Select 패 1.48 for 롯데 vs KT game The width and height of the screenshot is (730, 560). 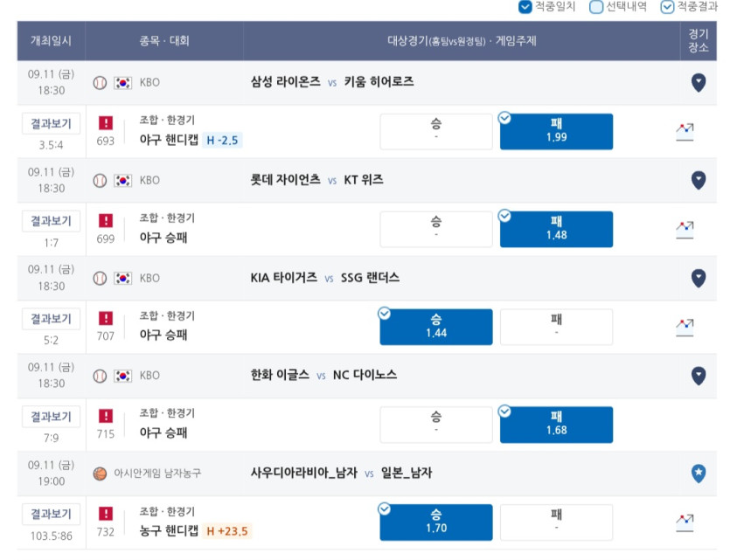(x=556, y=229)
